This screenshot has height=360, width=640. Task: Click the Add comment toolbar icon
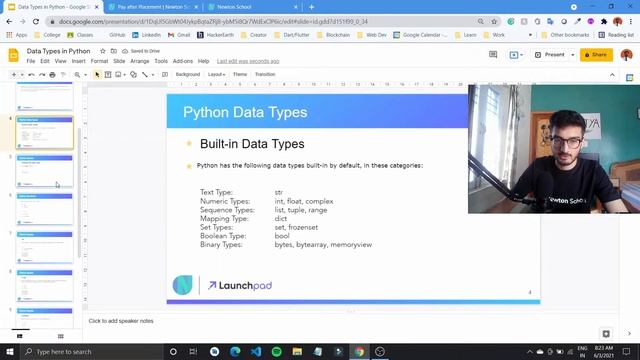tap(165, 75)
